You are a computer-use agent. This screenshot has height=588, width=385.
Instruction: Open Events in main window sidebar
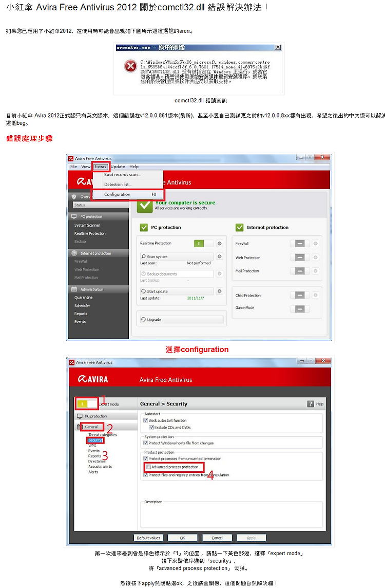pyautogui.click(x=80, y=322)
